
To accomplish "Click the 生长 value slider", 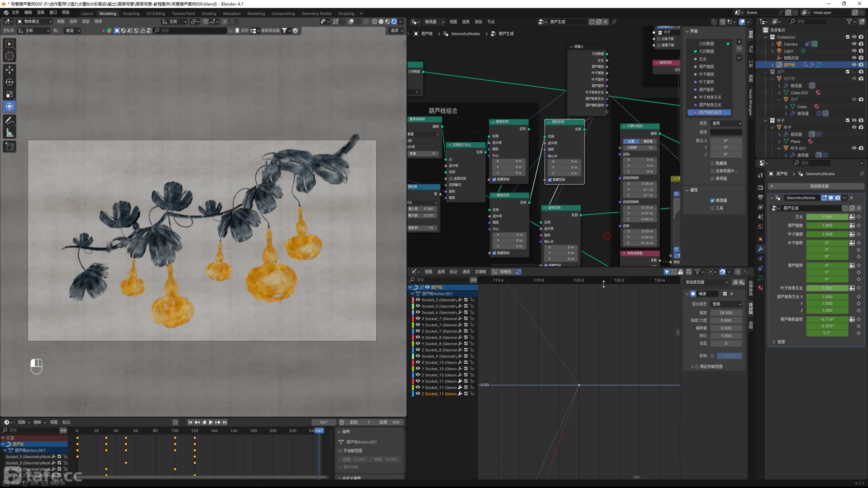I will (x=827, y=217).
